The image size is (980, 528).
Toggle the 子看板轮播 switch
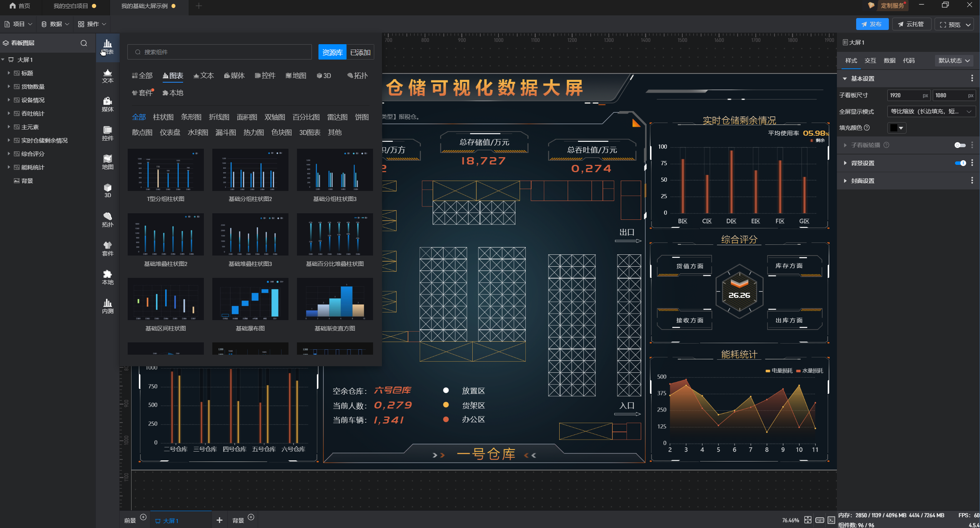[960, 145]
